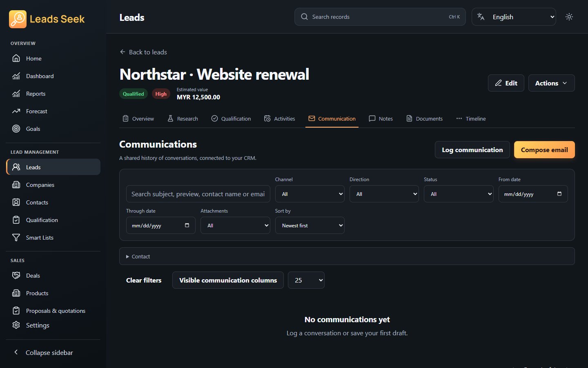This screenshot has width=588, height=368.
Task: Switch to the Overview tab
Action: (138, 119)
